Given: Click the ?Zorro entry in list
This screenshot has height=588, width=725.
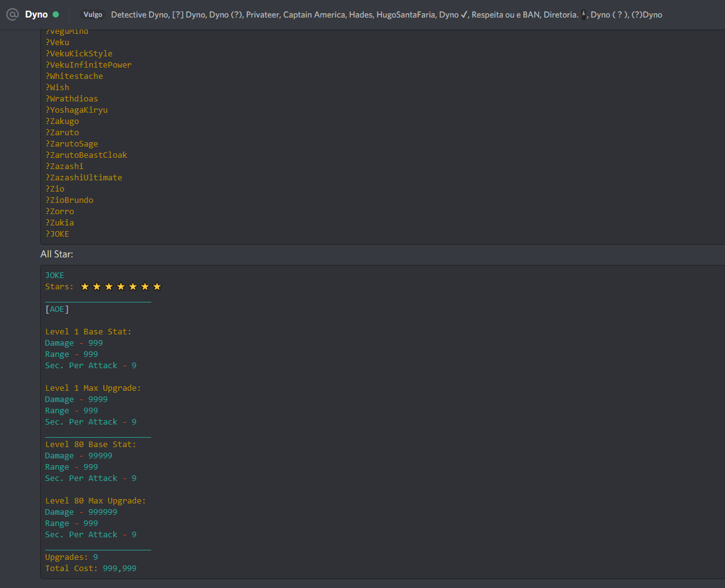Looking at the screenshot, I should tap(59, 212).
